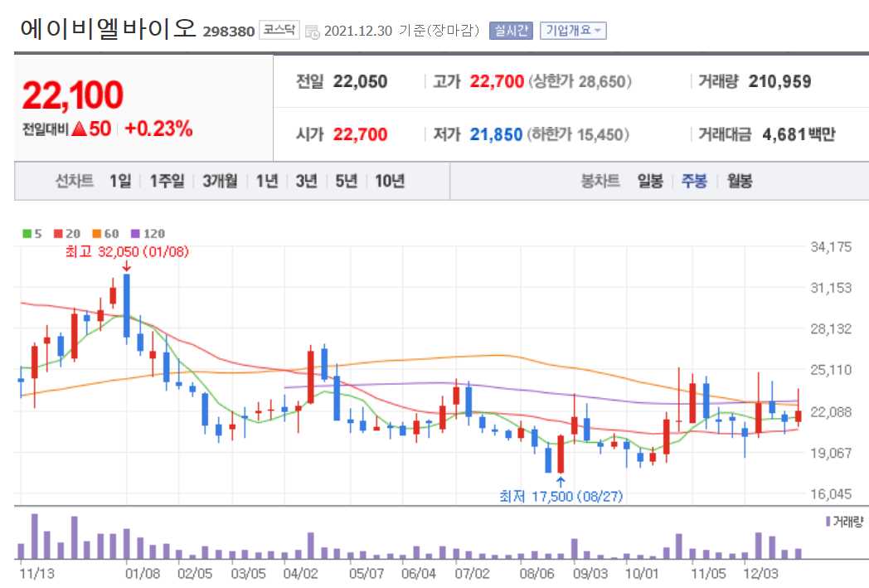Click the red up-triangle change indicator
The width and height of the screenshot is (869, 588).
(x=80, y=129)
